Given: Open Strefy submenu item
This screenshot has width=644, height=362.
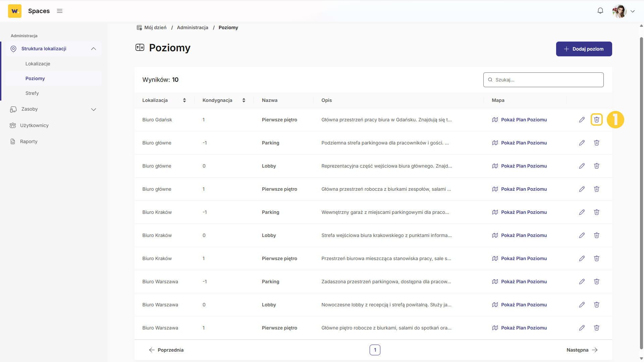Looking at the screenshot, I should click(x=32, y=93).
